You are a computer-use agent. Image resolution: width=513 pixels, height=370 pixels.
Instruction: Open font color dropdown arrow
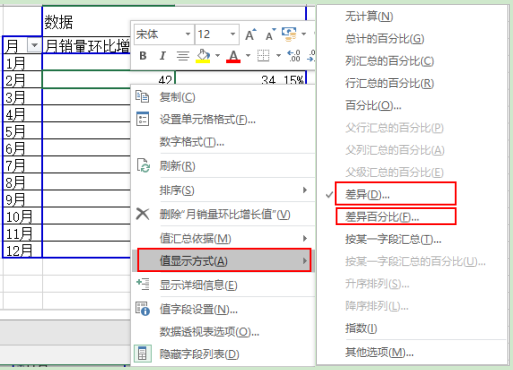(x=248, y=55)
